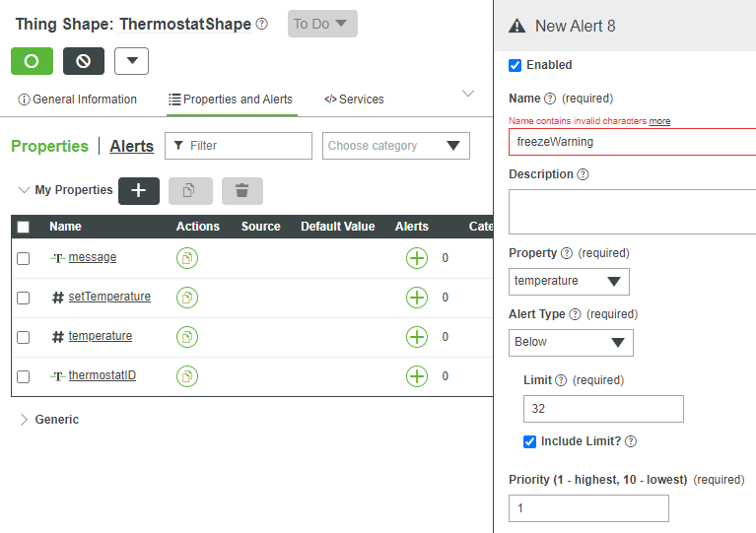Click the duplicate icon in message row

tap(187, 258)
